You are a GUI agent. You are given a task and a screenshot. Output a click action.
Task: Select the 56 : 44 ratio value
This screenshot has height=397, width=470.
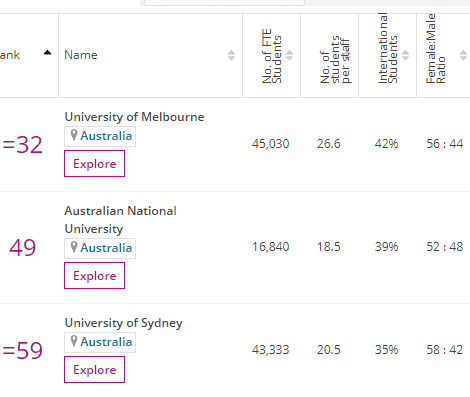coord(445,144)
